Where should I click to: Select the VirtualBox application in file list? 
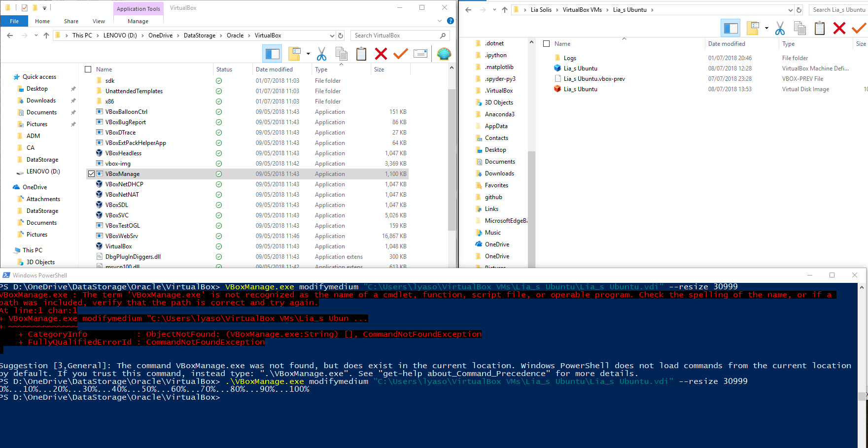click(118, 246)
